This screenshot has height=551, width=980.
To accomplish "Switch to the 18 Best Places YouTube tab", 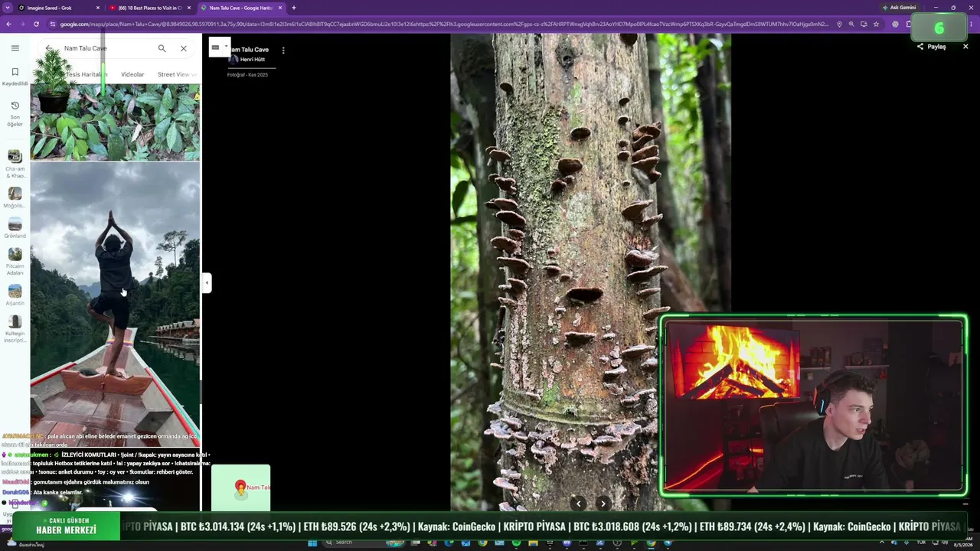I will tap(149, 8).
